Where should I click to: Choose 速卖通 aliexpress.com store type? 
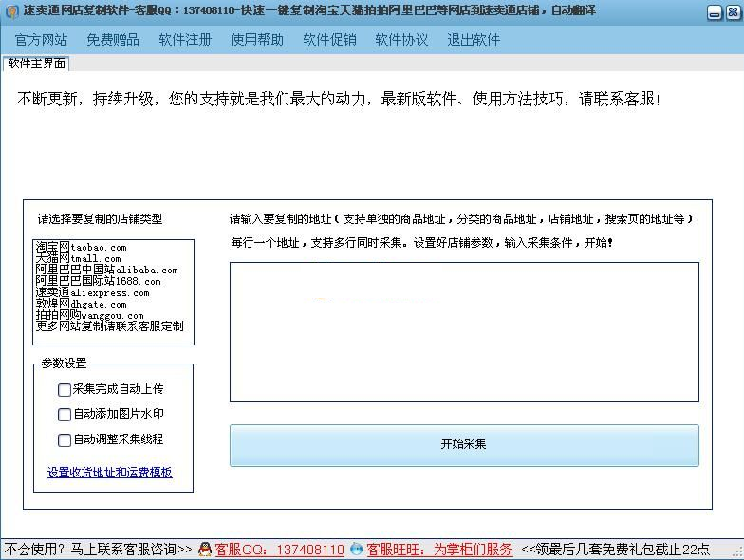point(92,292)
